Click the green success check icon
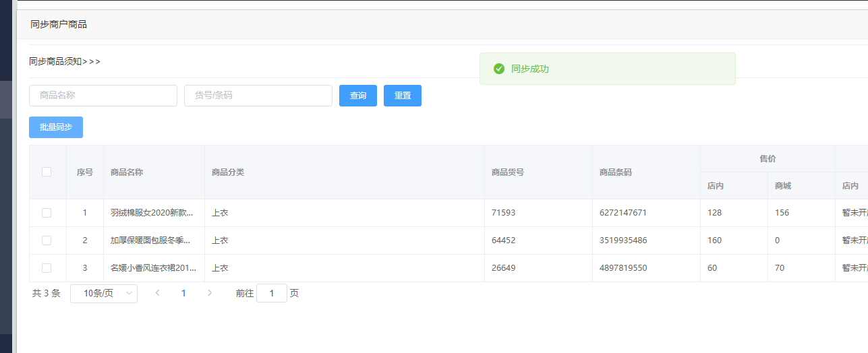The width and height of the screenshot is (868, 353). [x=499, y=69]
